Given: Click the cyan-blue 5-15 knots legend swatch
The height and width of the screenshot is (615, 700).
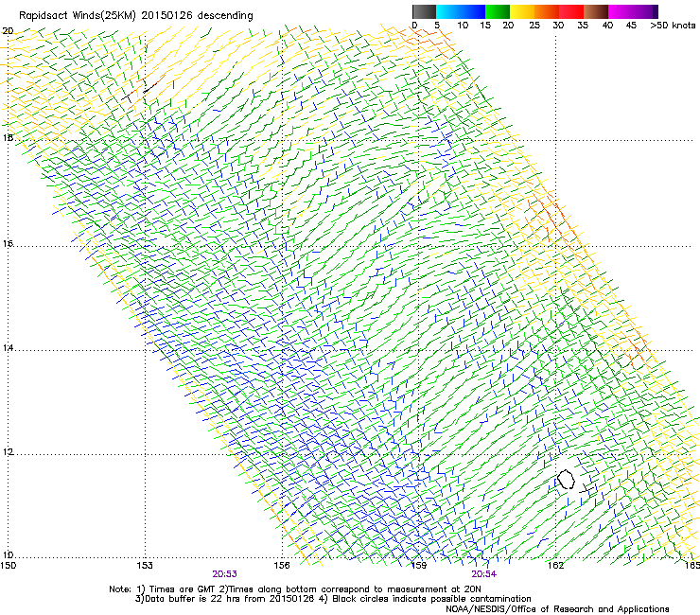Looking at the screenshot, I should click(x=461, y=11).
